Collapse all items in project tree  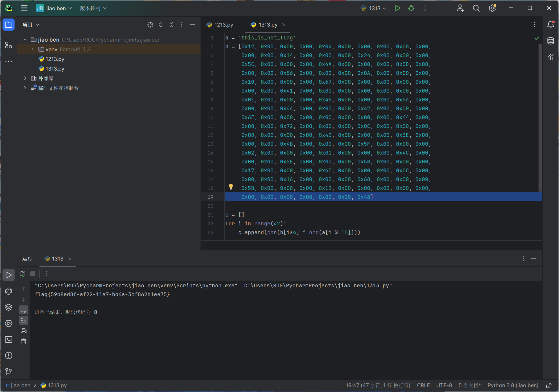(171, 25)
